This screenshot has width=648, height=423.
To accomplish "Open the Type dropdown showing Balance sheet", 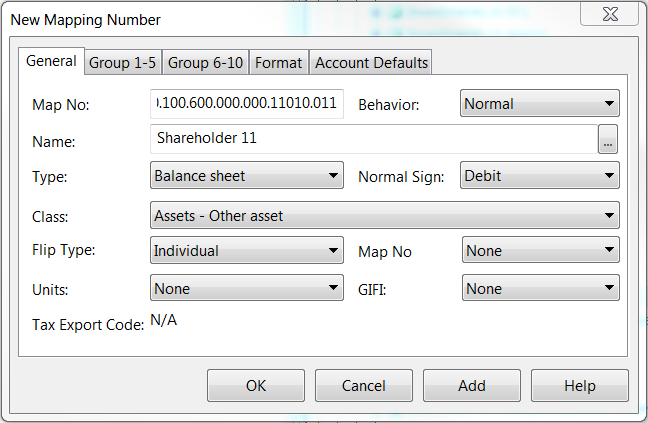I will 246,176.
